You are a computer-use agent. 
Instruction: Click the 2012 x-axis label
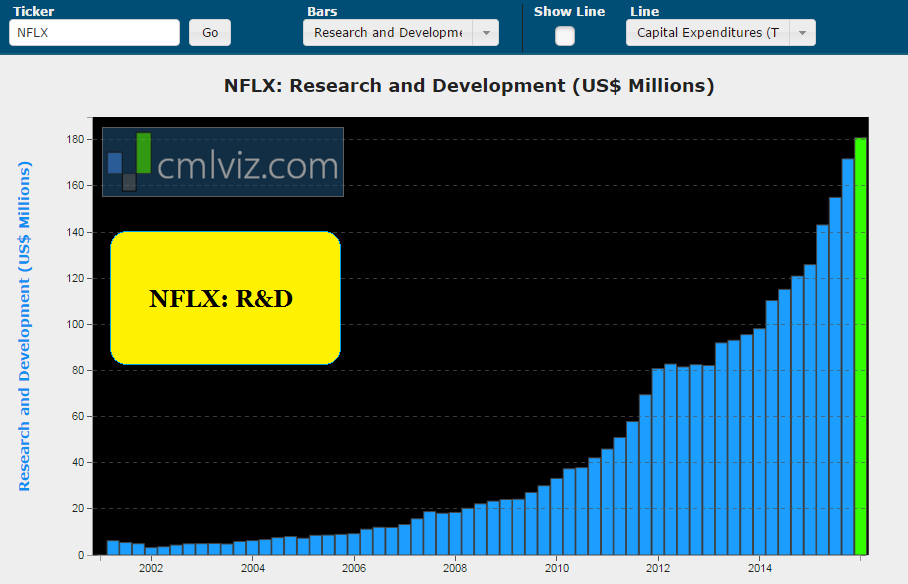[x=658, y=568]
